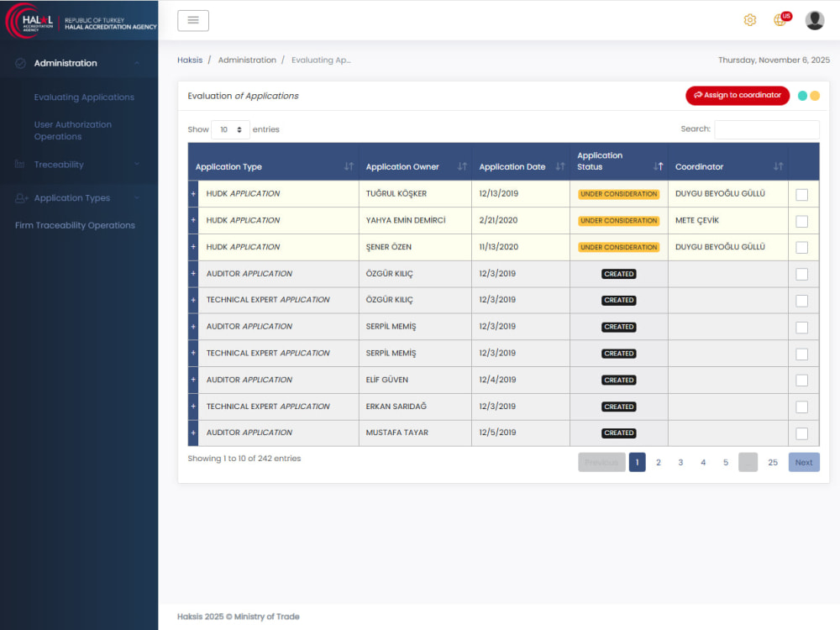Click the teal dot in card header
This screenshot has width=840, height=630.
[802, 96]
